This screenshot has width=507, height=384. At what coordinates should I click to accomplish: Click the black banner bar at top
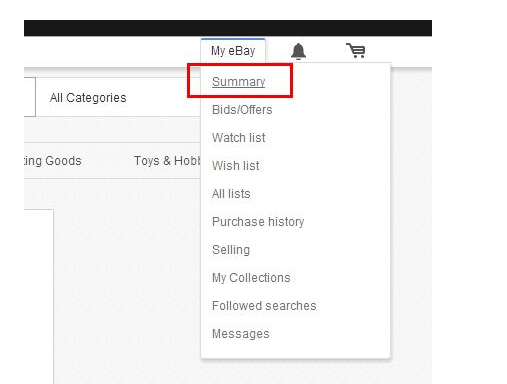click(228, 28)
